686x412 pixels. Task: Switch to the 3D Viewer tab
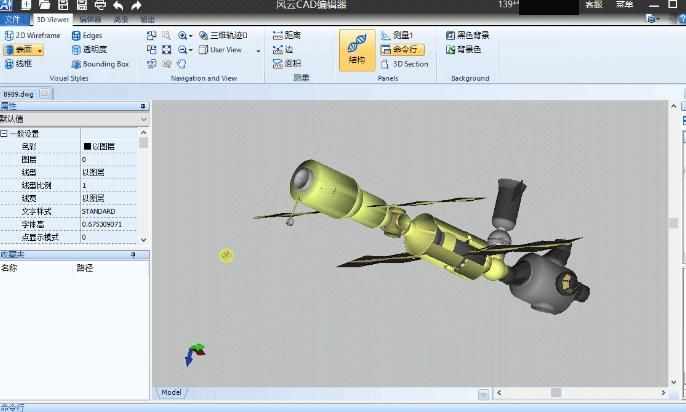[x=52, y=20]
